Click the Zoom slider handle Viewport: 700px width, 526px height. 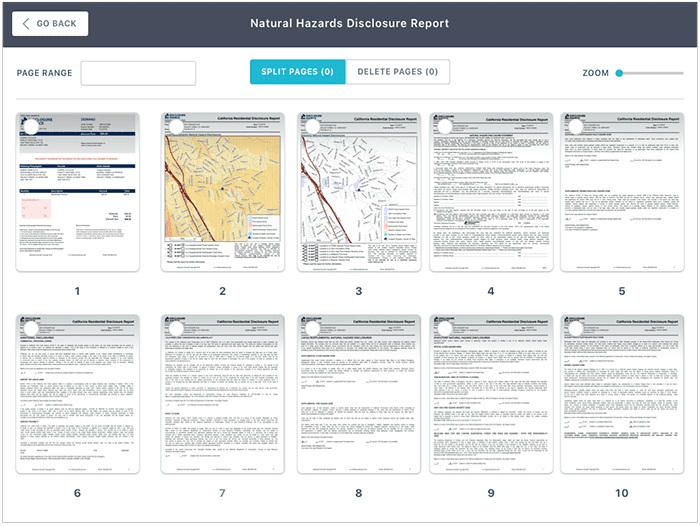(620, 73)
